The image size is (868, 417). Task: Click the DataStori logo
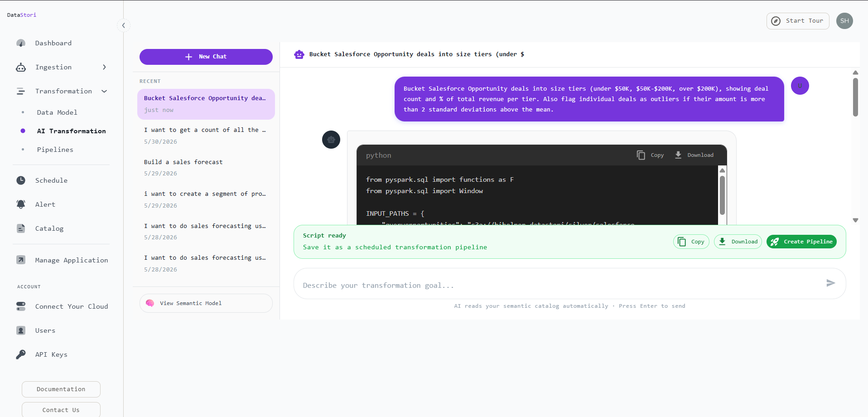click(x=22, y=15)
